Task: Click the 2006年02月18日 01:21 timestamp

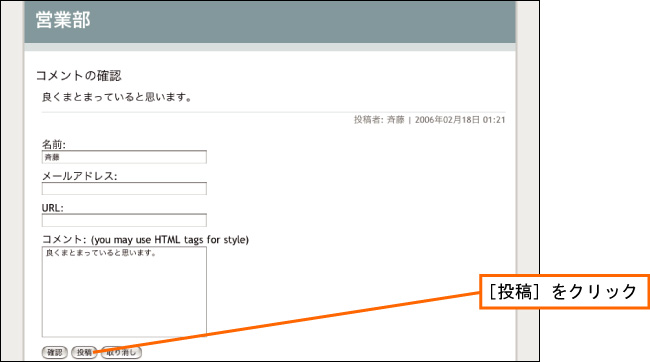Action: (460, 120)
